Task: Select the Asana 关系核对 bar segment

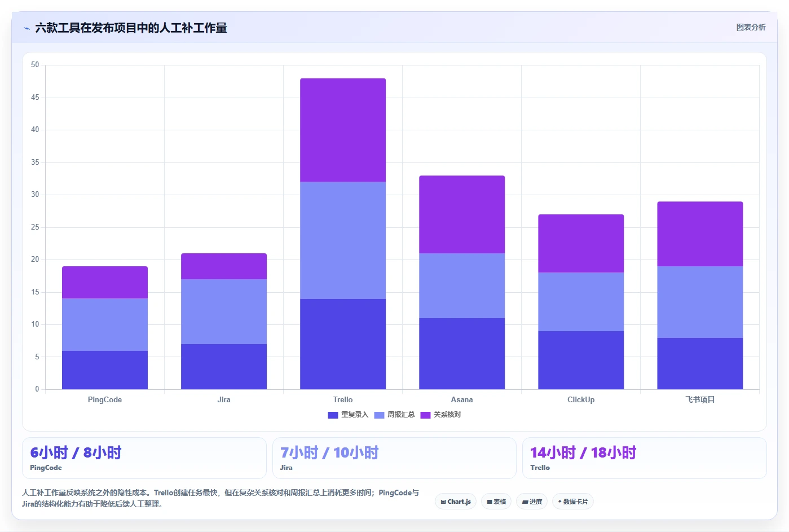Action: (462, 214)
